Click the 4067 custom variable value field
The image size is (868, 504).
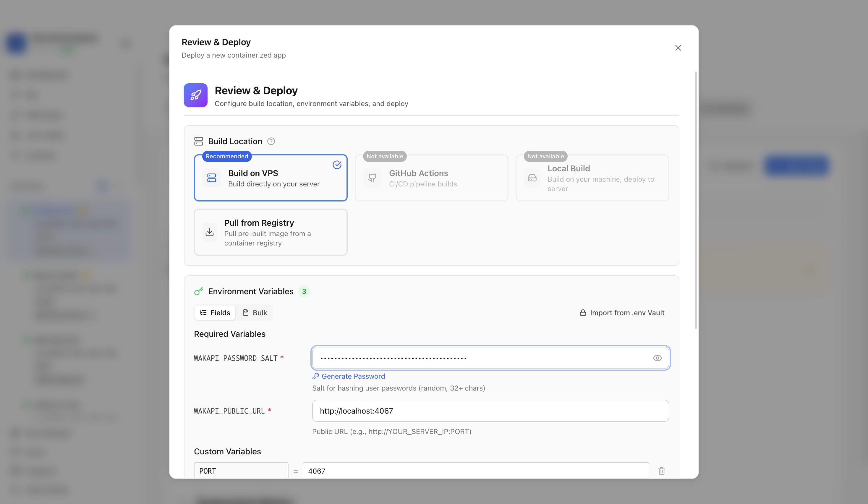coord(476,471)
